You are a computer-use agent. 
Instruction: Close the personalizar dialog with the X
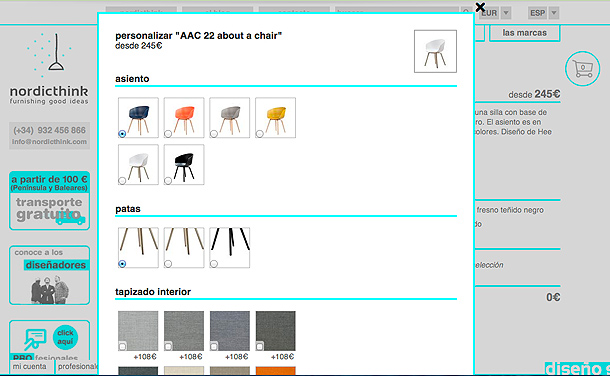(480, 7)
